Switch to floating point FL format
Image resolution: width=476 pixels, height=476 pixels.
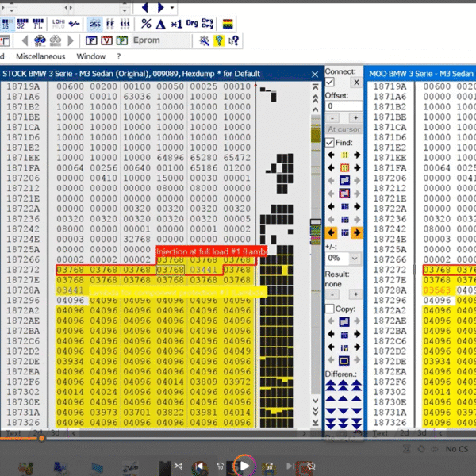pyautogui.click(x=37, y=24)
